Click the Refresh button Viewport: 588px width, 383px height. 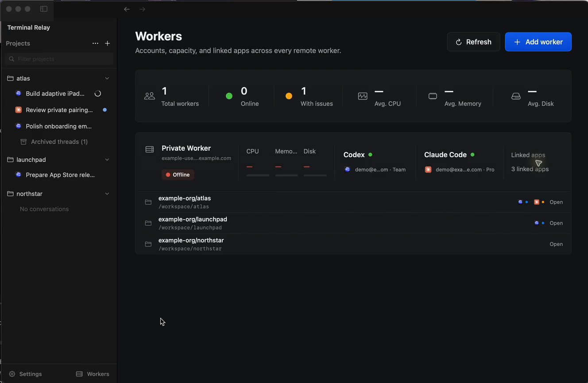(473, 42)
